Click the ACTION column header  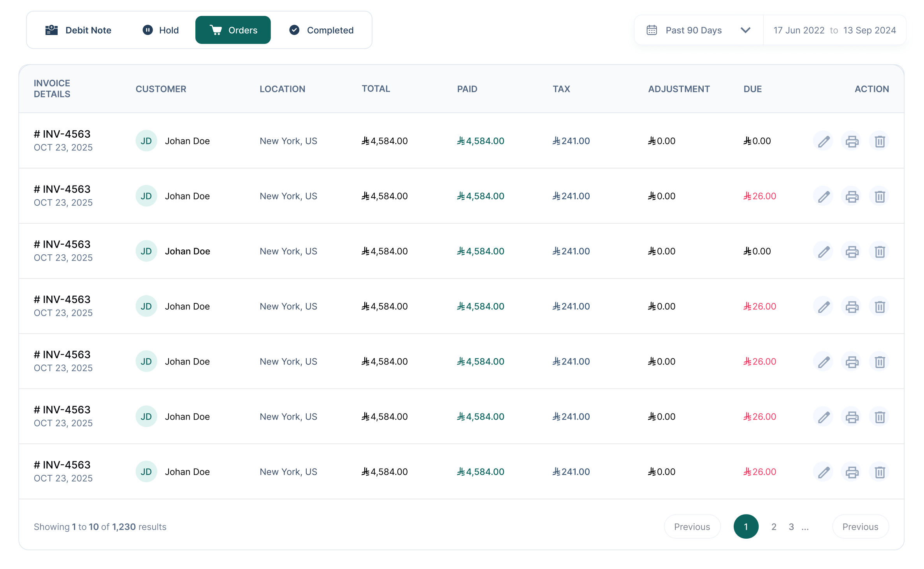point(871,89)
